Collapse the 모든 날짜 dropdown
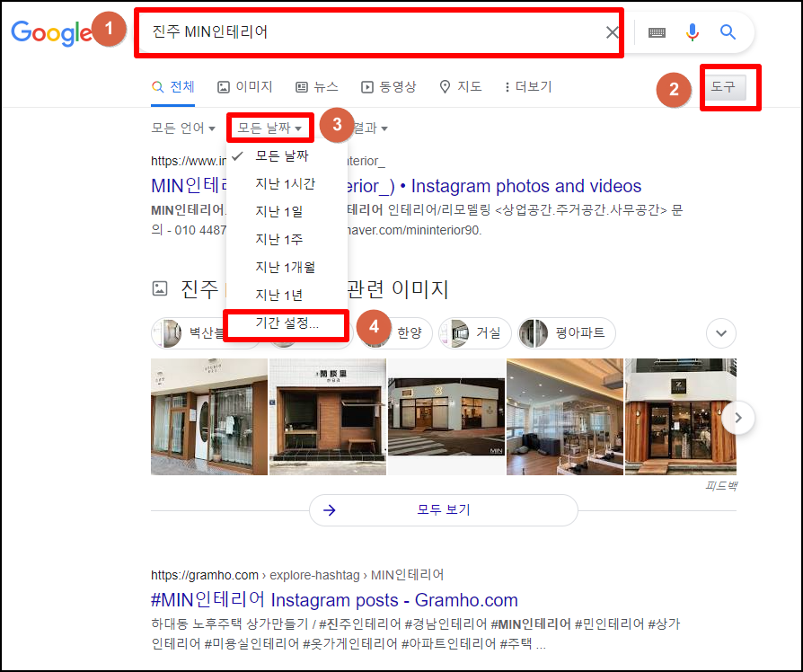 (269, 128)
